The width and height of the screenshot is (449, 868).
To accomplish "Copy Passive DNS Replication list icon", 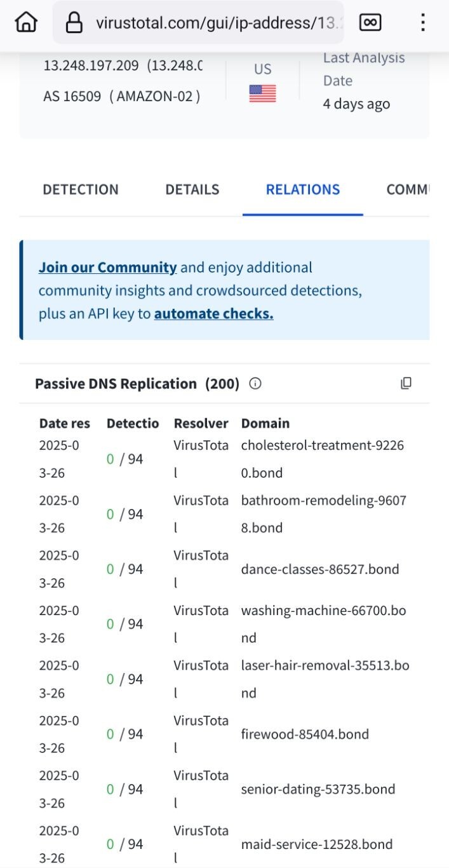I will [x=406, y=383].
